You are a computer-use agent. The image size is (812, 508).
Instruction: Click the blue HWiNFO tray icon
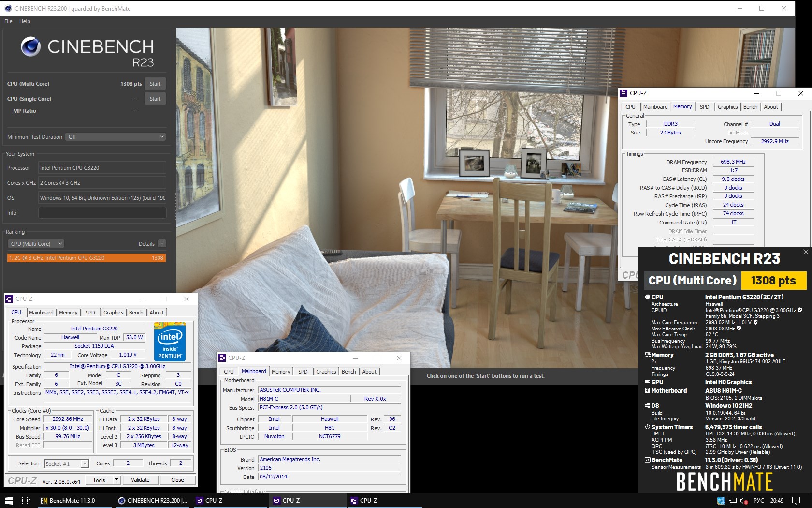(x=722, y=501)
